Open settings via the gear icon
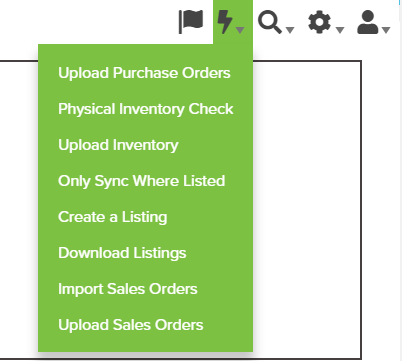The image size is (402, 361). click(x=319, y=22)
